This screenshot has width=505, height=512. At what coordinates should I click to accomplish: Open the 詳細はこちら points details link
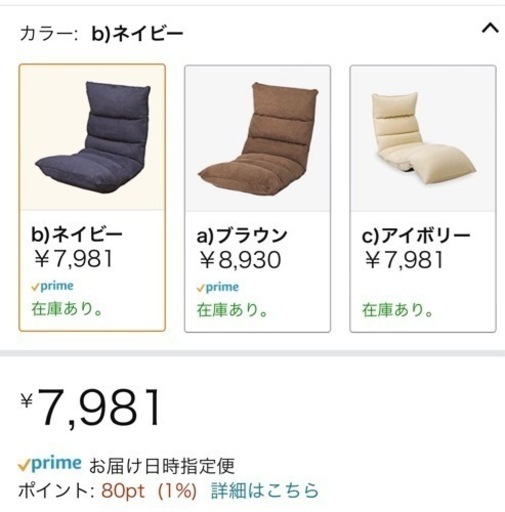[265, 490]
